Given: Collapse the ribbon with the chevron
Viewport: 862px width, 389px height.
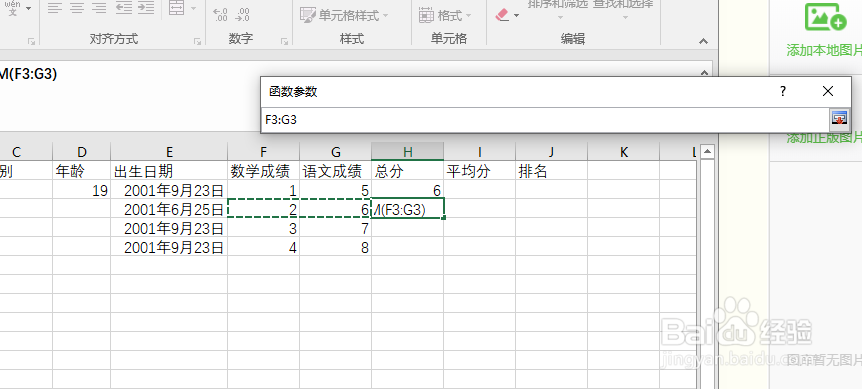Looking at the screenshot, I should [703, 41].
